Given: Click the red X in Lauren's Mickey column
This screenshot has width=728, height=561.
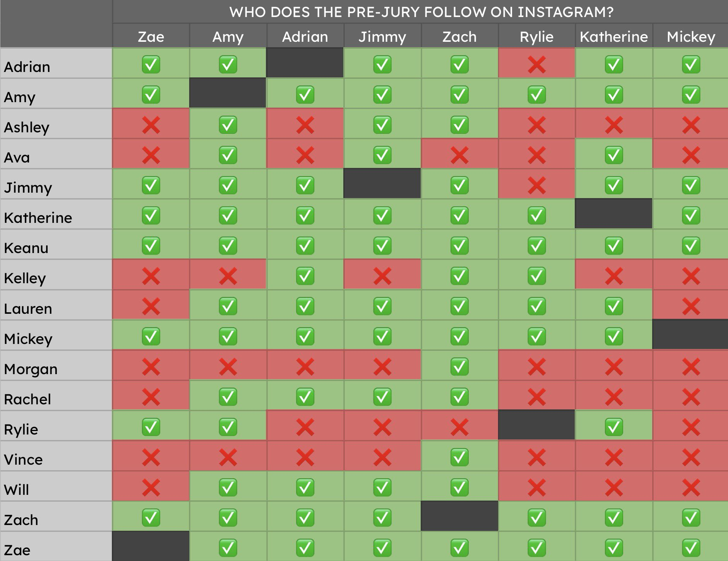Looking at the screenshot, I should click(x=691, y=306).
